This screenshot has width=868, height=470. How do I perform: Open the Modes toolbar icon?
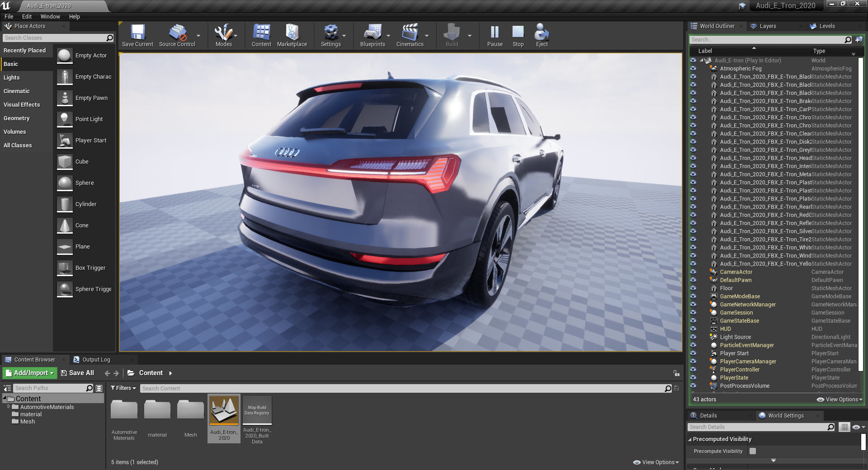223,33
